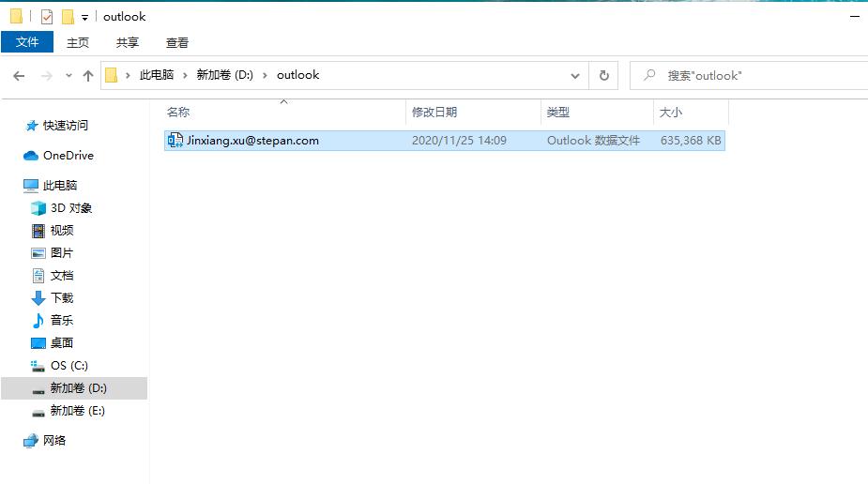Viewport: 868px width, 484px height.
Task: Sort by the 类型 column header
Action: point(558,113)
